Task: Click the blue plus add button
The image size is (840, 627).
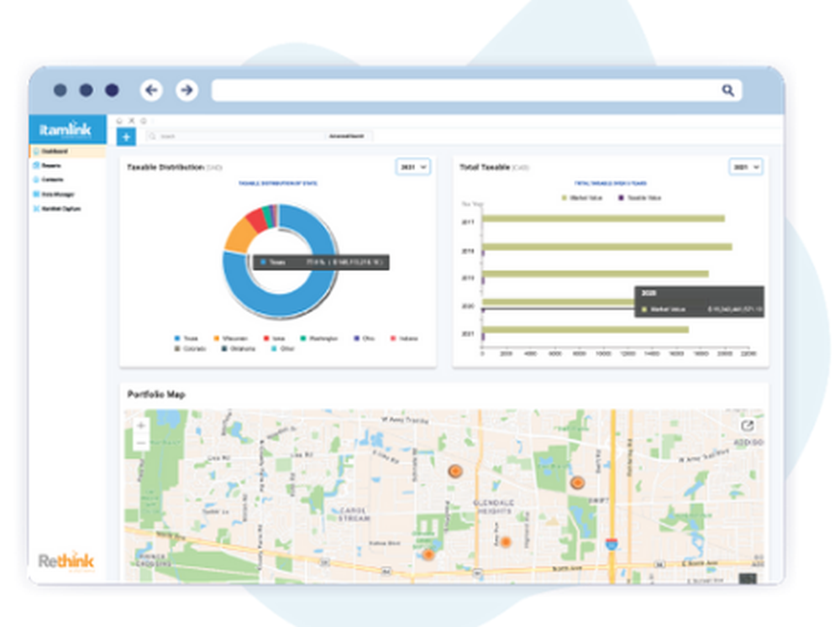Action: pyautogui.click(x=126, y=137)
